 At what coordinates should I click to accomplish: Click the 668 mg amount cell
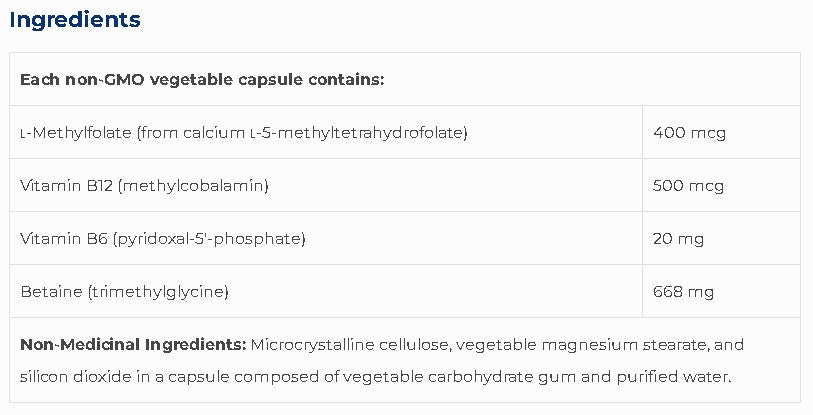(683, 291)
